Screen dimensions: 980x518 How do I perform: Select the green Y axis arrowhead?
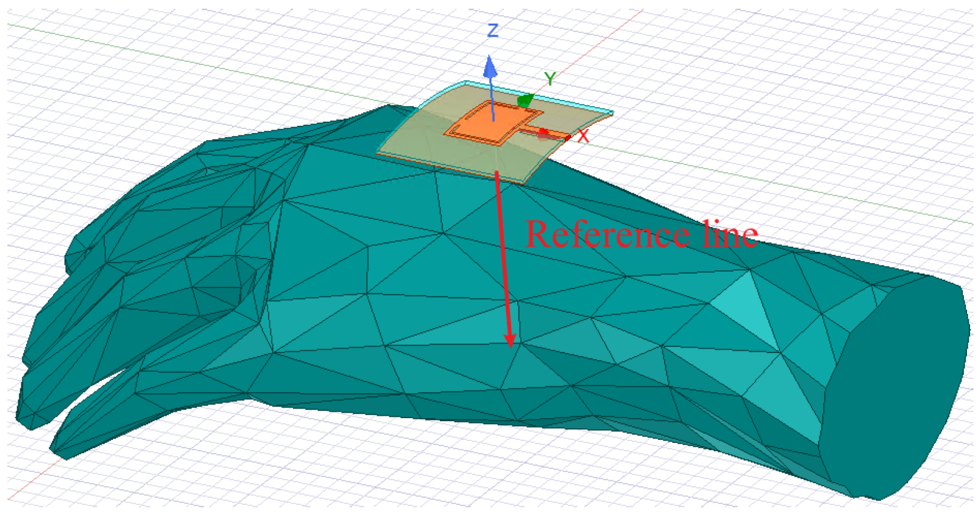525,100
